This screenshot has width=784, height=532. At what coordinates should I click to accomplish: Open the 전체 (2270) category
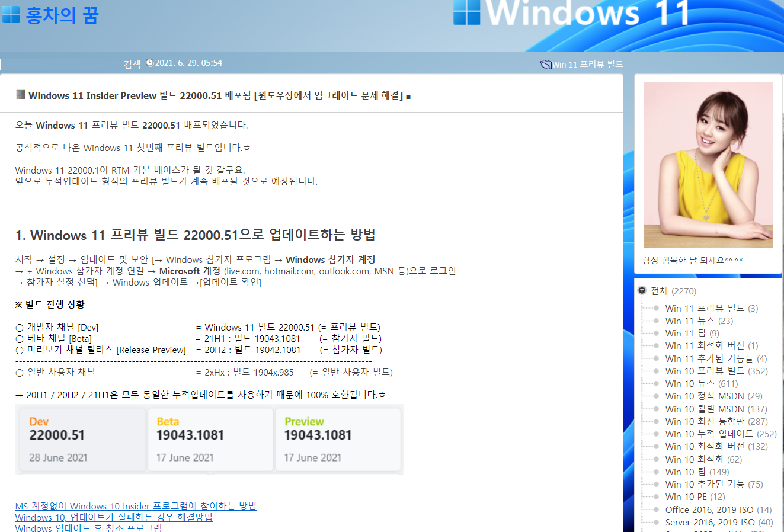point(673,291)
